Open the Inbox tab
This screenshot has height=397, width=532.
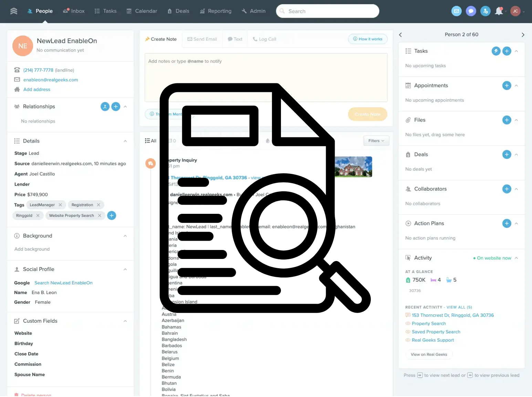pos(74,11)
